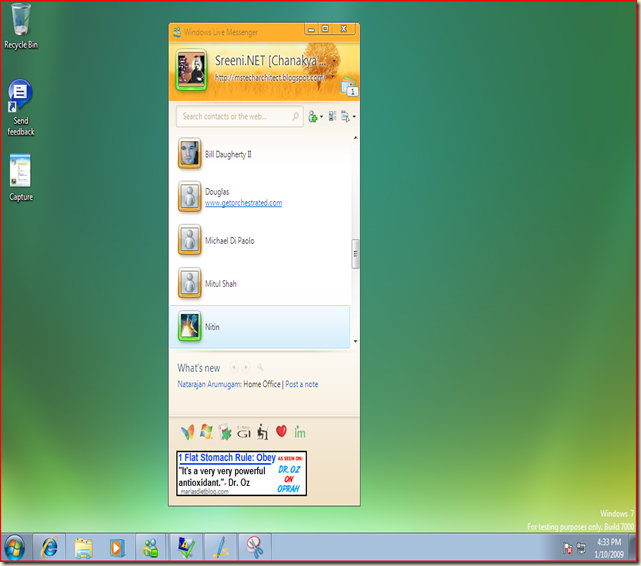Image resolution: width=641 pixels, height=566 pixels.
Task: Open the Windows Start orb
Action: [x=15, y=548]
